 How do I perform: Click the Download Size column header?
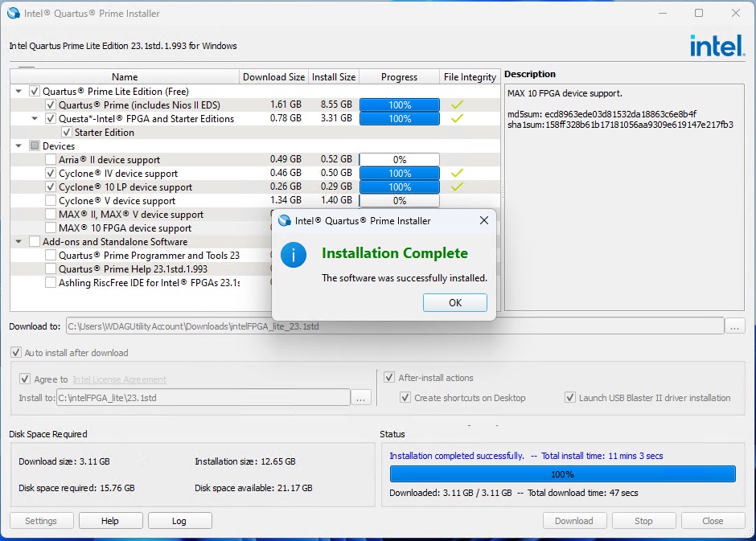pos(273,77)
